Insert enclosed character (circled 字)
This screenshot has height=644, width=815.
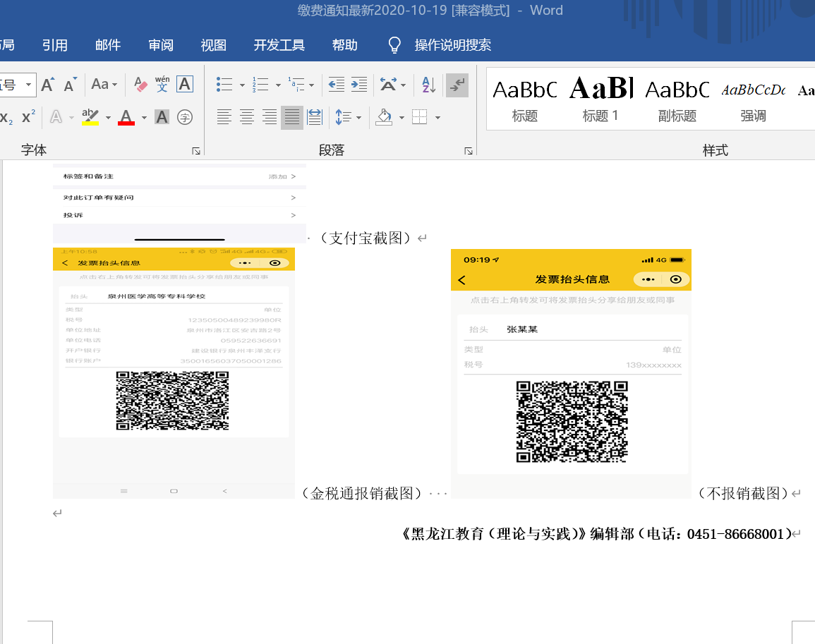[184, 117]
